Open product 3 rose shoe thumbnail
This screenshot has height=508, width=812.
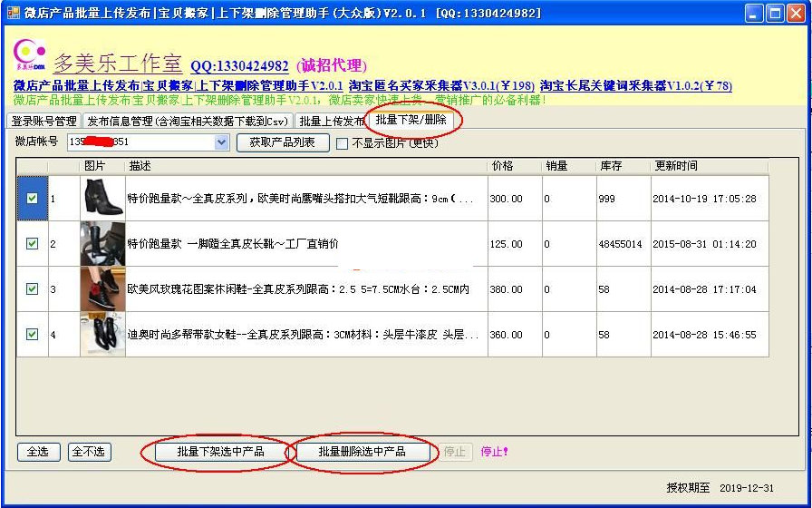[x=102, y=288]
